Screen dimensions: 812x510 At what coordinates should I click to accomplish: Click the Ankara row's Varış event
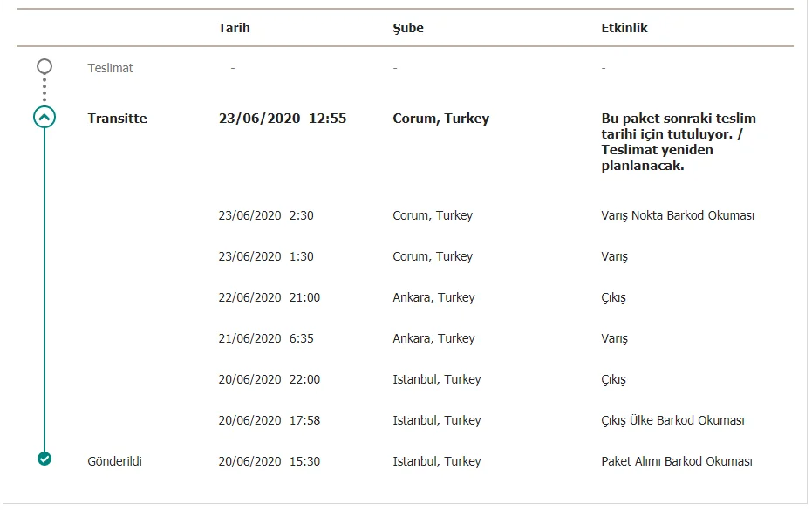(x=614, y=338)
